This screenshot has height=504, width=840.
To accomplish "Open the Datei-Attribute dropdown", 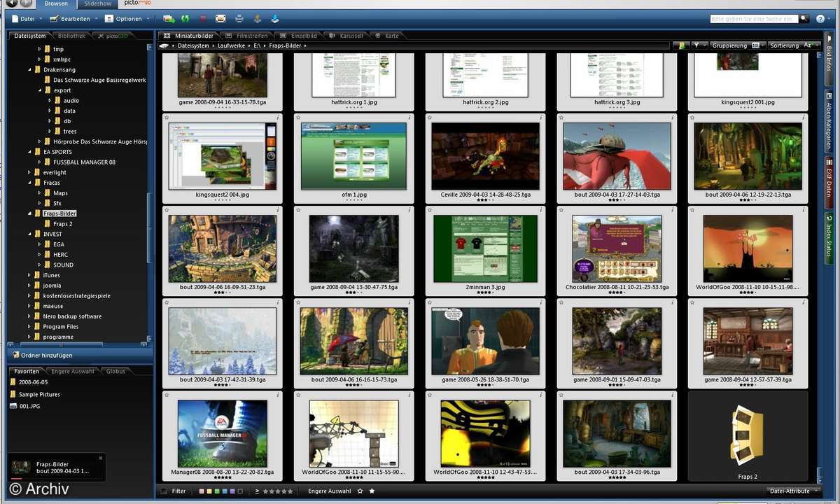I will point(792,491).
